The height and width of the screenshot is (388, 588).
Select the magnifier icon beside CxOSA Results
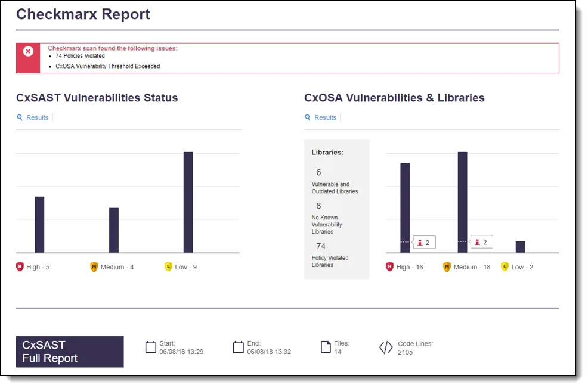[x=307, y=117]
